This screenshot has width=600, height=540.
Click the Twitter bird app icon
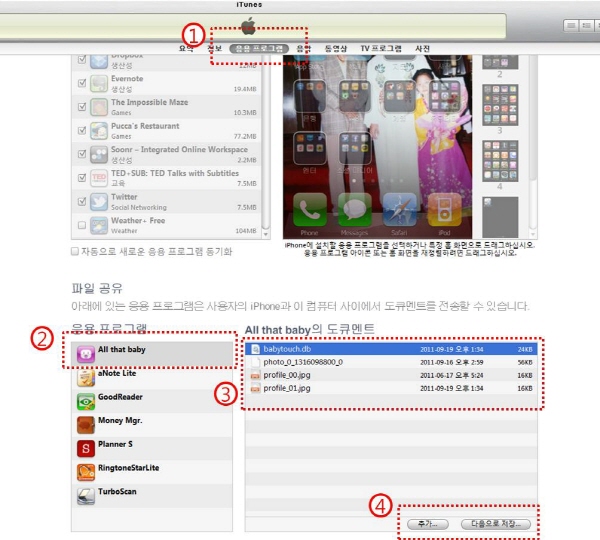point(99,202)
